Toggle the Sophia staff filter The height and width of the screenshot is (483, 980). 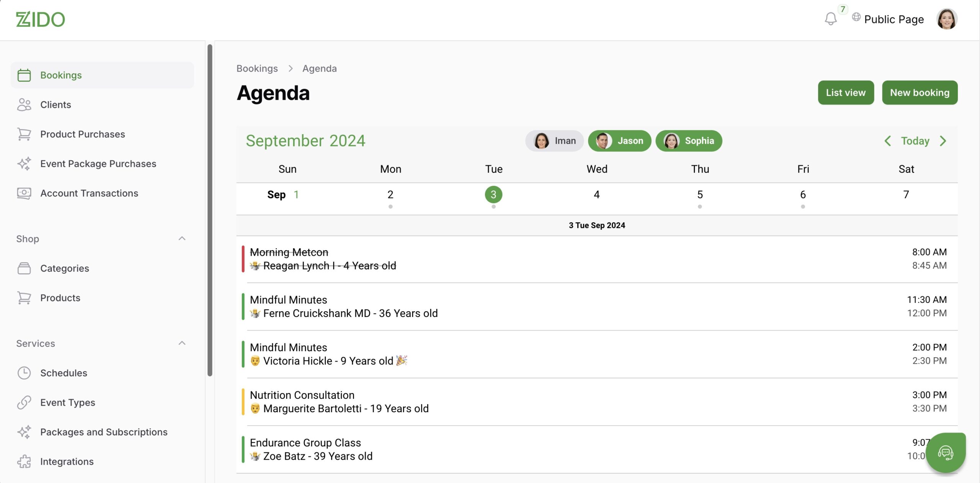pyautogui.click(x=689, y=141)
